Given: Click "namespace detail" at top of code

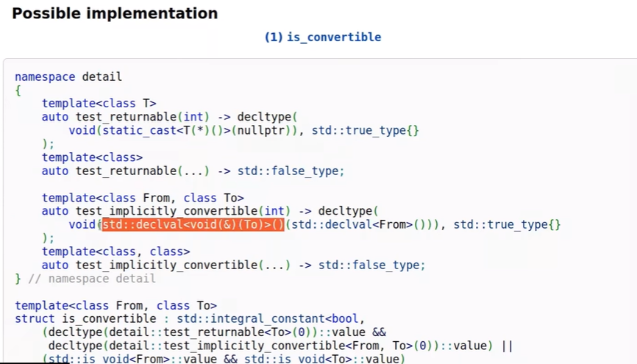Looking at the screenshot, I should [x=68, y=76].
